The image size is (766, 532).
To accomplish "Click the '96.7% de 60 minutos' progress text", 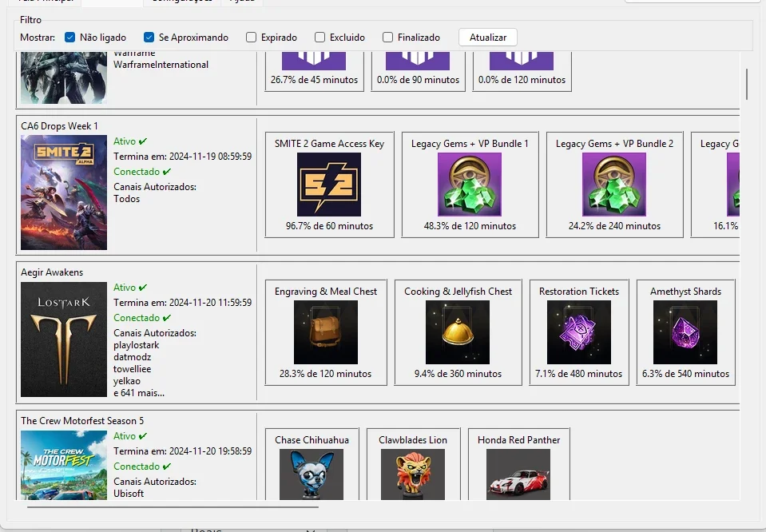I will pos(329,226).
